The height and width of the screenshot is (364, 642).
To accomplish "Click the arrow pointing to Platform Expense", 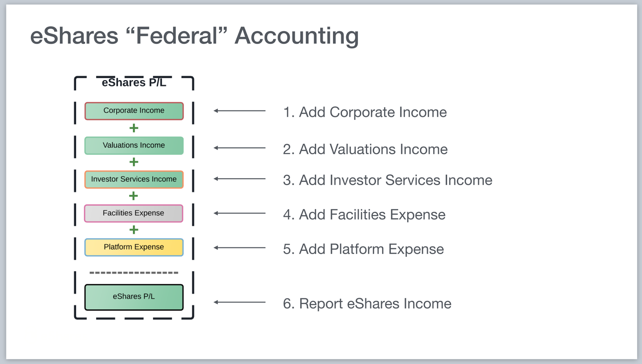I will point(240,248).
